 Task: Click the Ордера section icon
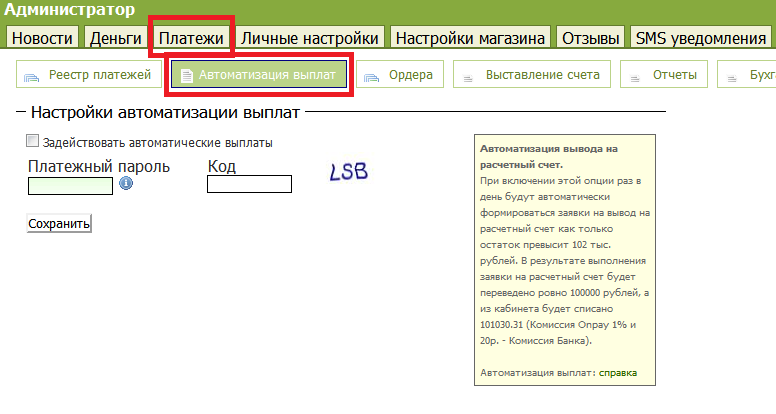(x=373, y=75)
